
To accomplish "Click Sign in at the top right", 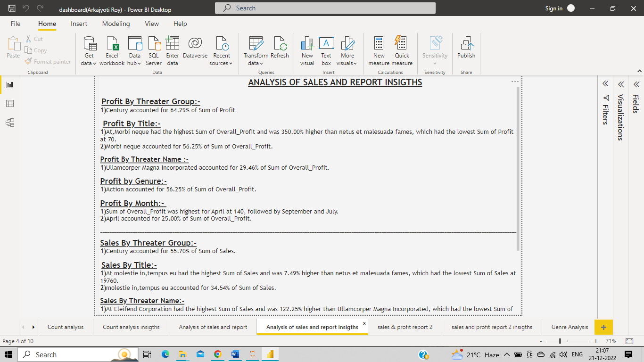I will (554, 8).
